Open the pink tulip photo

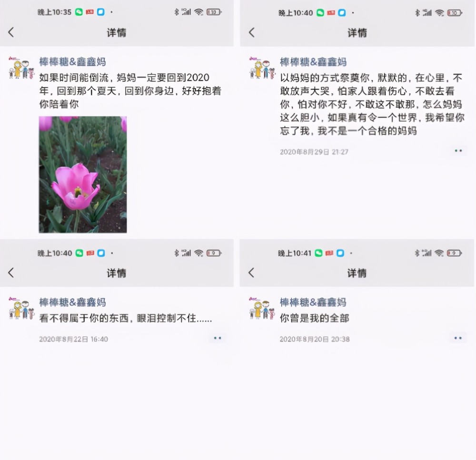tap(83, 175)
